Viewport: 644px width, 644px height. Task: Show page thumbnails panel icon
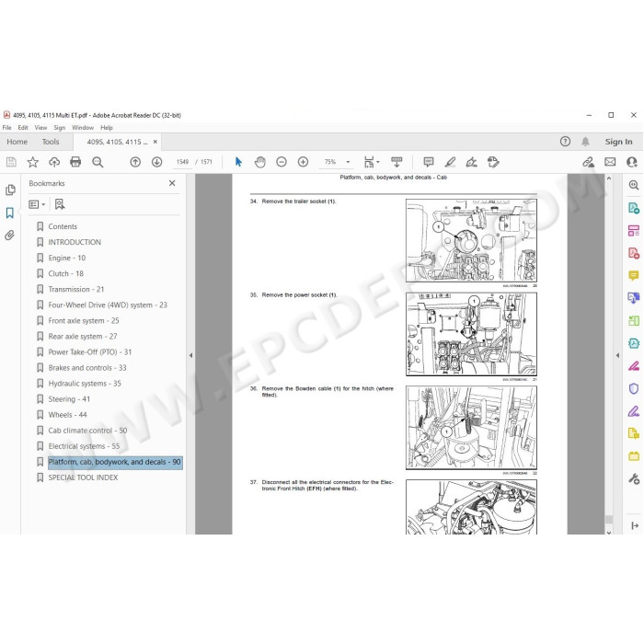(10, 190)
